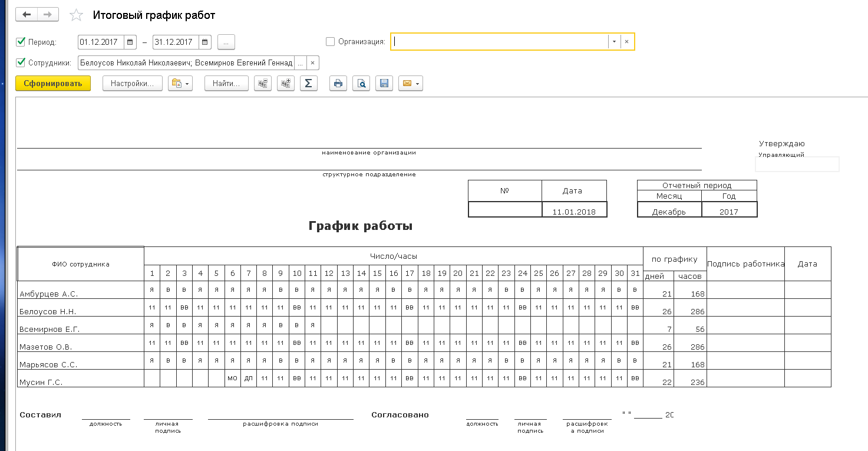Print the report using printer icon
The height and width of the screenshot is (451, 868).
338,84
